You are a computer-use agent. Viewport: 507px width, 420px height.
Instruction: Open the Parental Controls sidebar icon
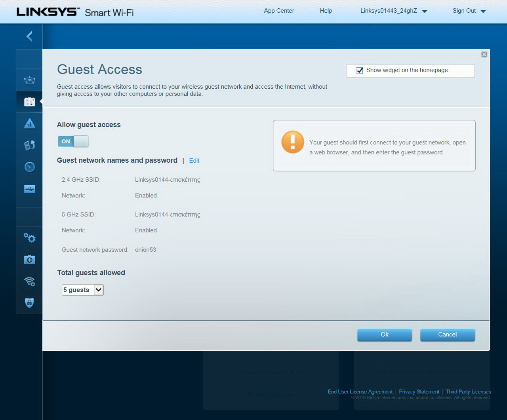click(x=30, y=124)
